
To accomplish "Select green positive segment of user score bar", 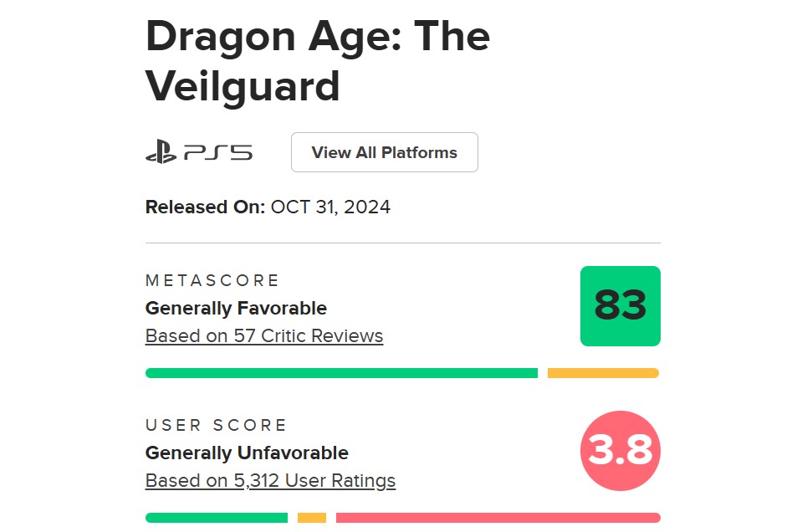I will pyautogui.click(x=217, y=518).
